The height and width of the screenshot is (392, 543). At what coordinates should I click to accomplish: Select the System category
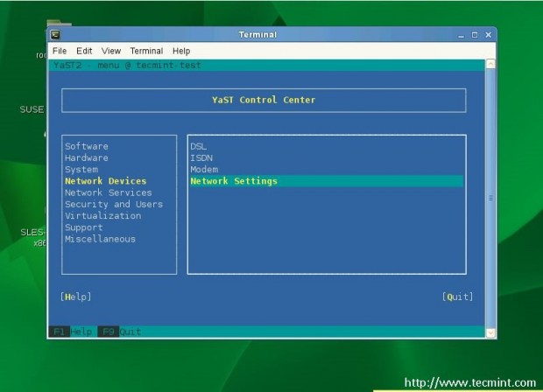(81, 170)
